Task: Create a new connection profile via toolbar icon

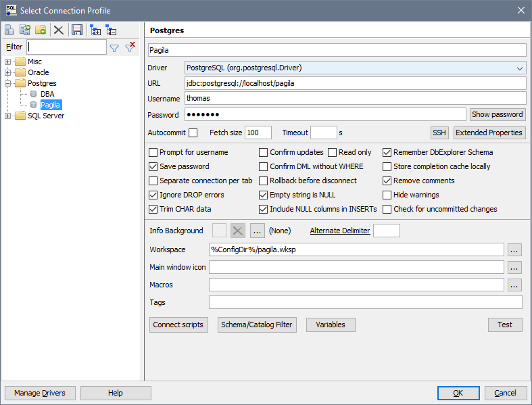Action: [9, 30]
